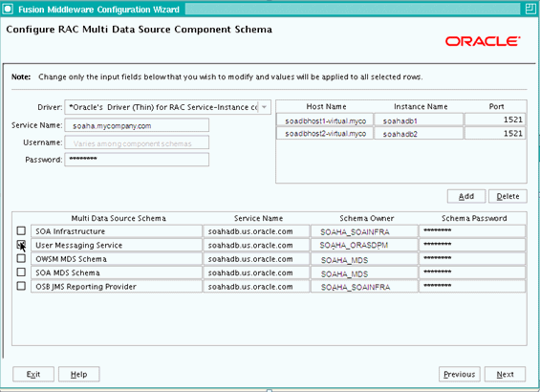Viewport: 540px width, 392px height.
Task: Select the SOA MDS Schema name cell
Action: click(x=117, y=272)
